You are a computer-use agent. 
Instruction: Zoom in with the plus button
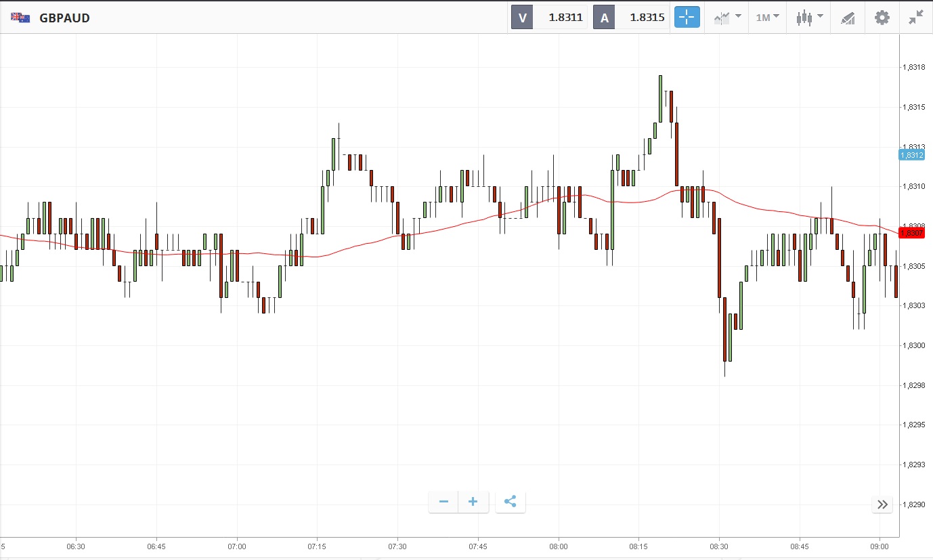(473, 502)
